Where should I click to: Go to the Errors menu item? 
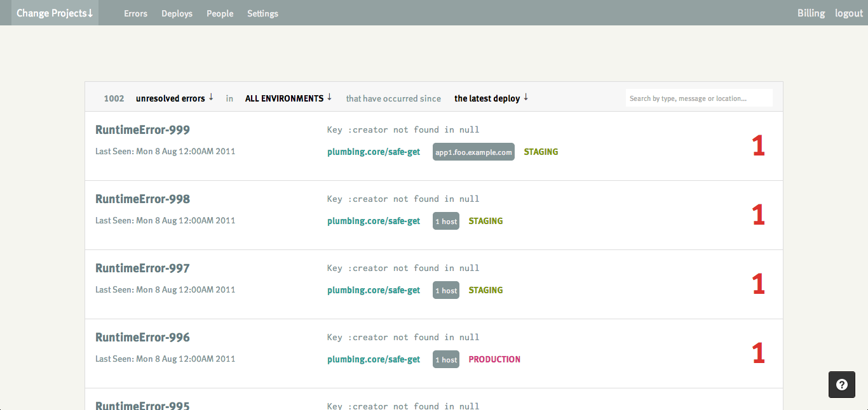coord(135,13)
